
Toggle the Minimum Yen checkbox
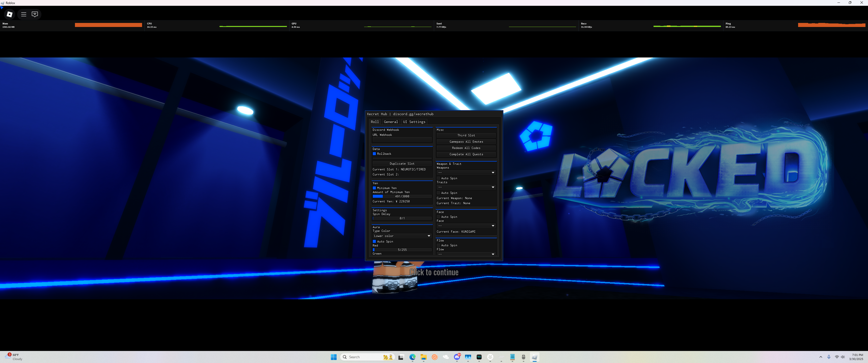pos(374,188)
